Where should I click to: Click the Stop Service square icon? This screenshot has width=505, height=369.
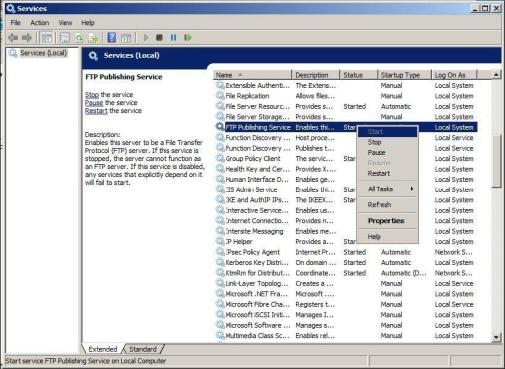click(x=159, y=38)
